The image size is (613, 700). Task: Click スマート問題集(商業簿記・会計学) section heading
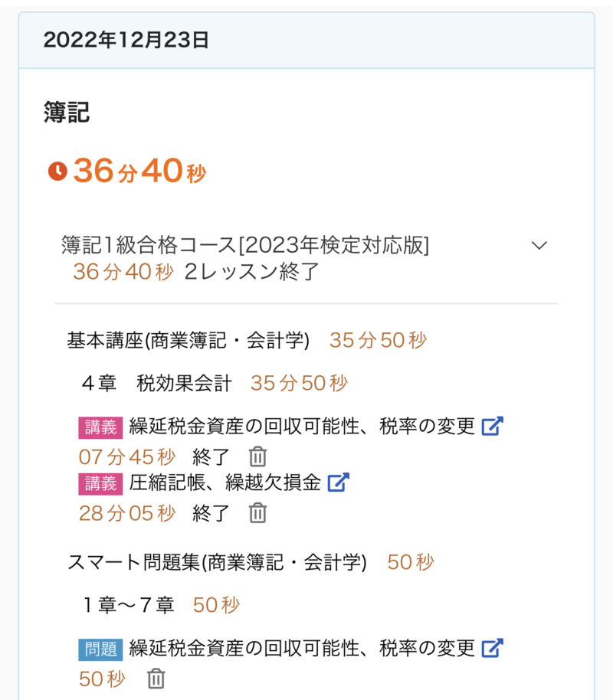[217, 562]
